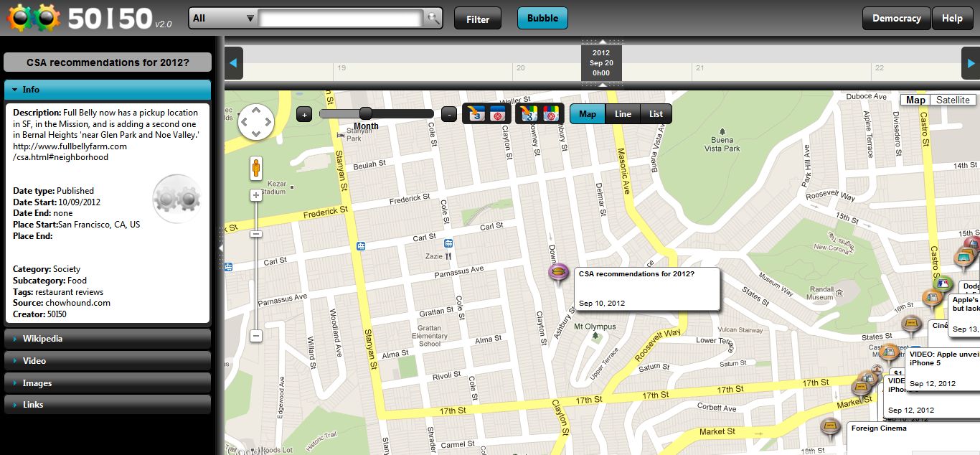
Task: Click the gray gears image thumbnail
Action: coord(176,199)
